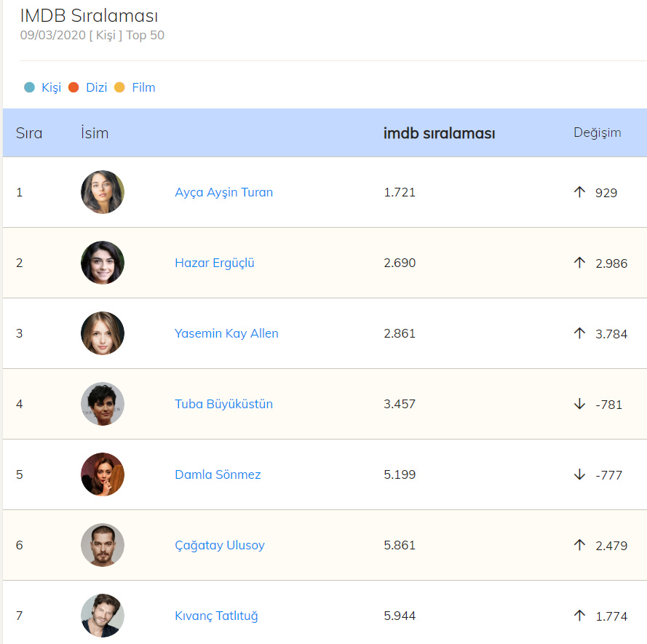Screen dimensions: 647x644
Task: Switch to the Film filter
Action: [x=143, y=87]
